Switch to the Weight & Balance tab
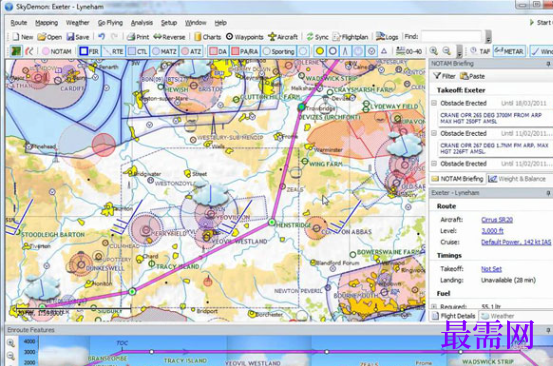 click(x=517, y=179)
